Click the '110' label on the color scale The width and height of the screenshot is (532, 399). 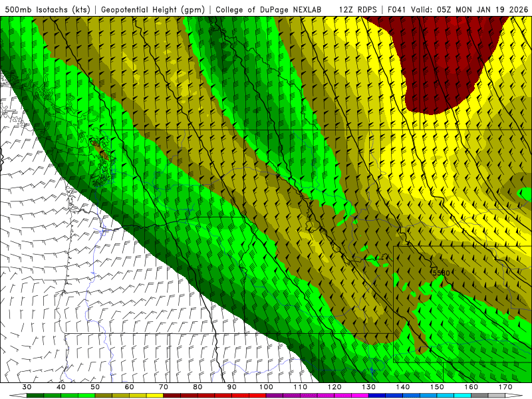[301, 387]
